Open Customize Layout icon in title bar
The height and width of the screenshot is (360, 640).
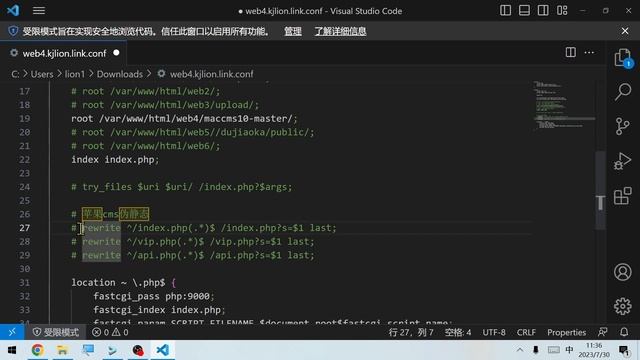click(562, 11)
